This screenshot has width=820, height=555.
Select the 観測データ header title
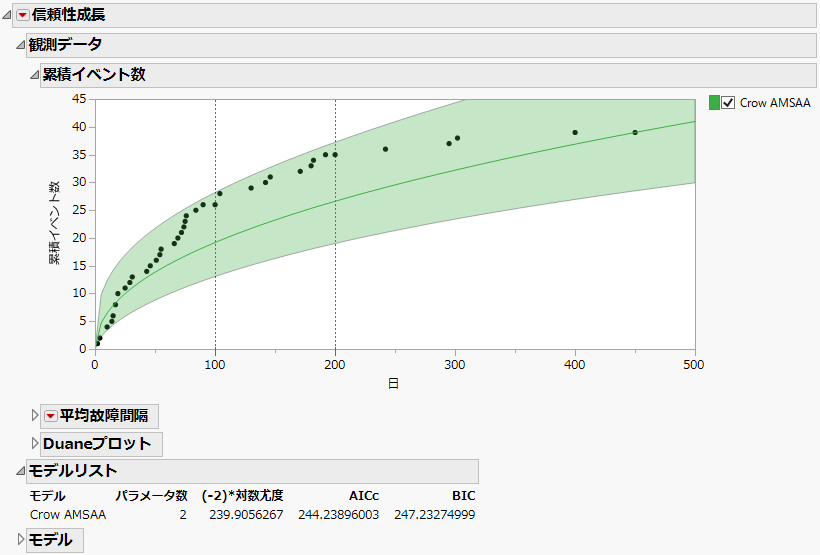click(65, 45)
